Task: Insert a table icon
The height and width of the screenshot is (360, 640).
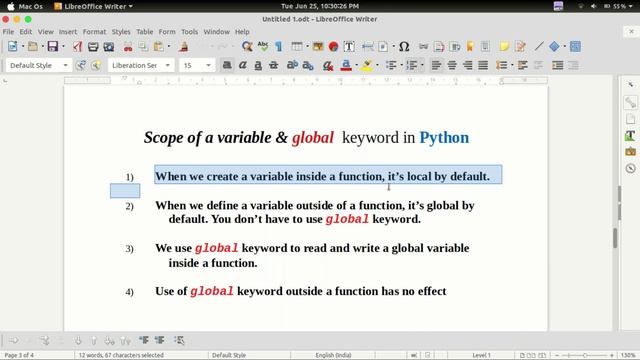Action: click(x=297, y=47)
